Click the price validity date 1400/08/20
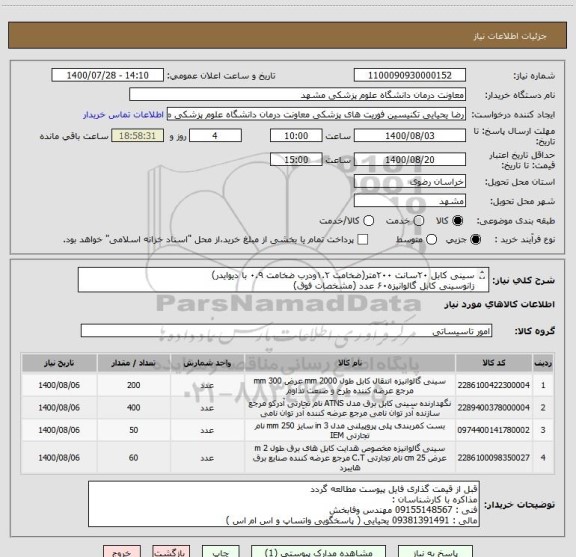 point(410,160)
